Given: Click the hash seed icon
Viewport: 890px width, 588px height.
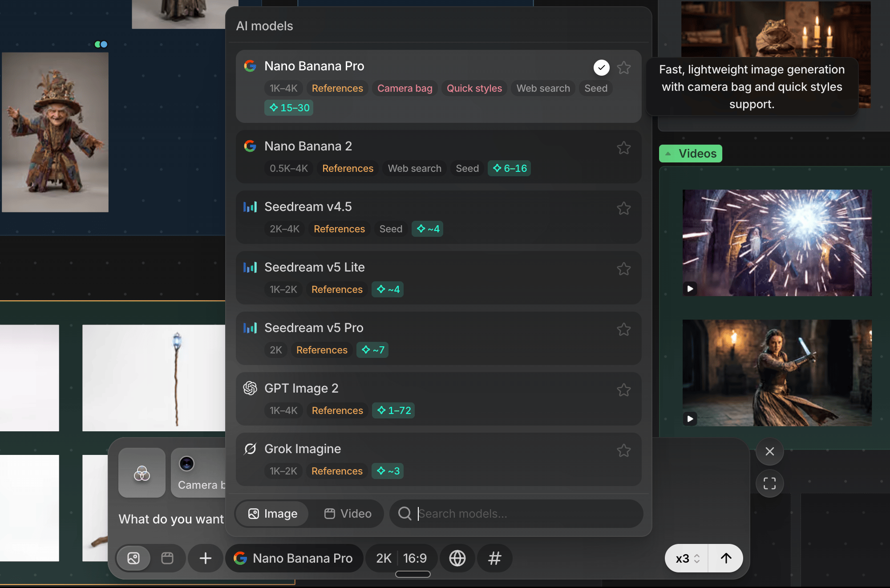Looking at the screenshot, I should (x=494, y=558).
